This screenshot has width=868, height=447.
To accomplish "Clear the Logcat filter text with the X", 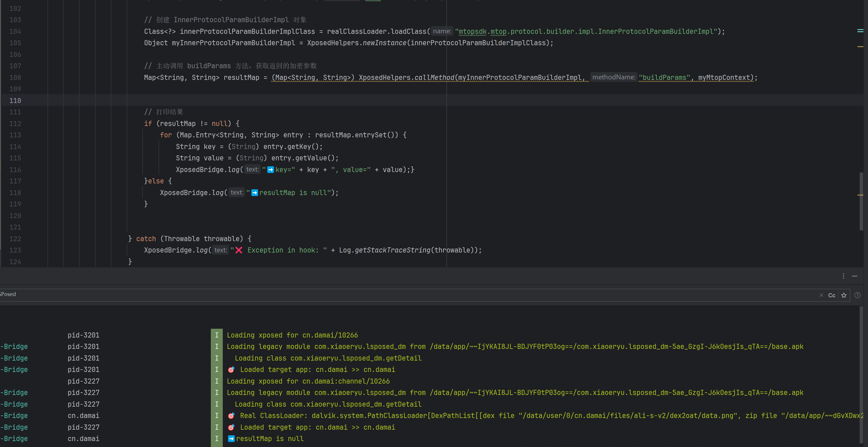I will tap(821, 295).
